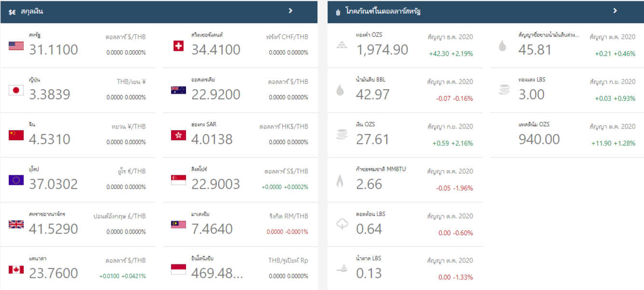Click the United States flag icon

point(16,46)
